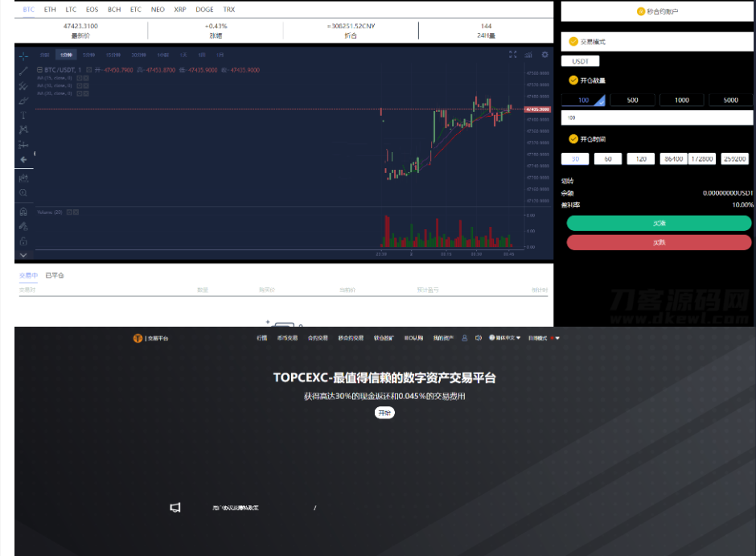Choose position amount 100

pos(583,101)
